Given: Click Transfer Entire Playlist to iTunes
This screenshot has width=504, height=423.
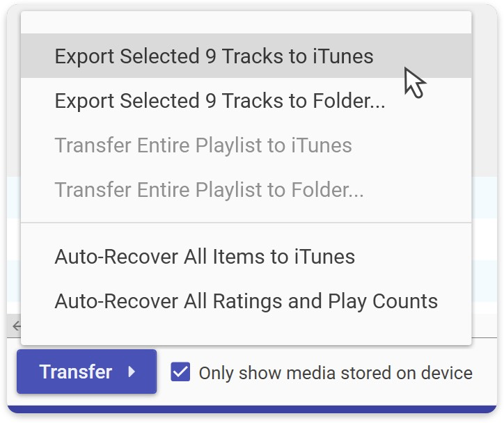Looking at the screenshot, I should tap(203, 145).
